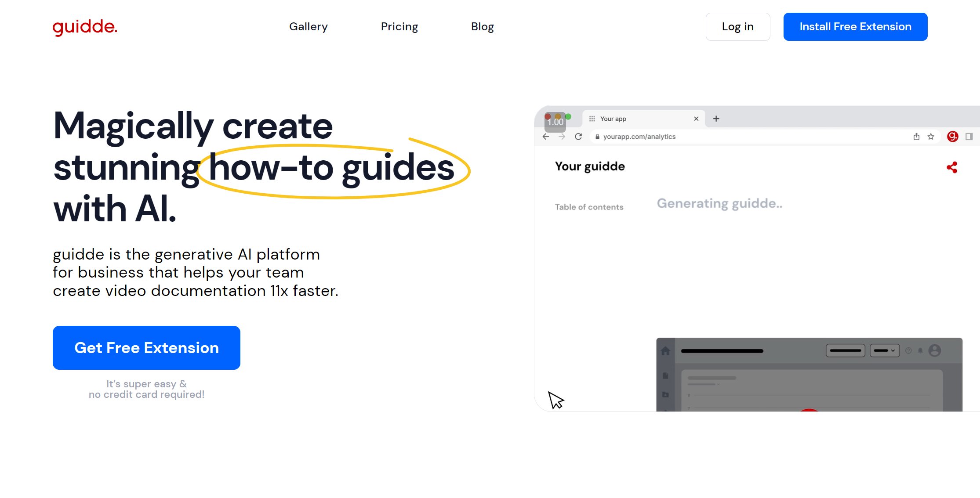Click the document icon in preview sidebar

tap(665, 376)
